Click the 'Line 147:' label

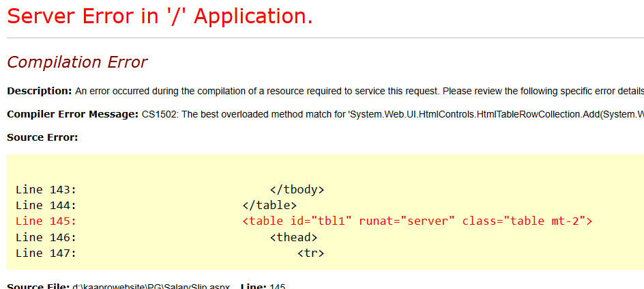click(x=46, y=253)
